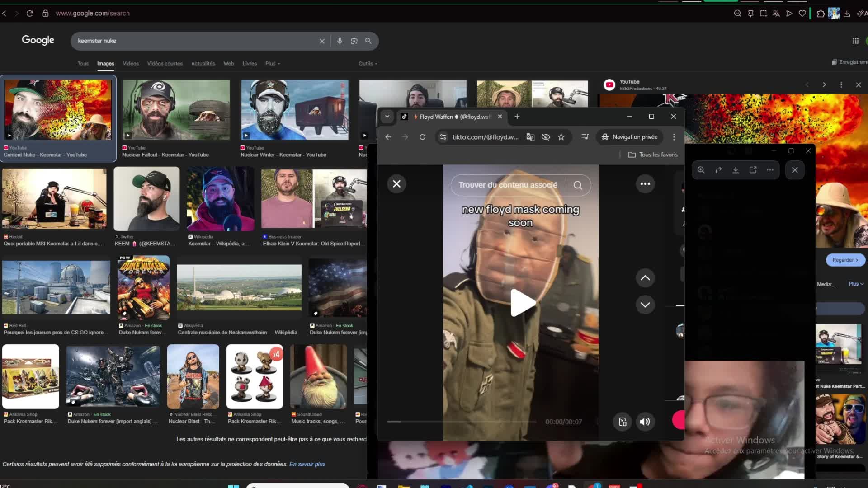Click the translate page icon in the TikTok address bar

point(530,137)
